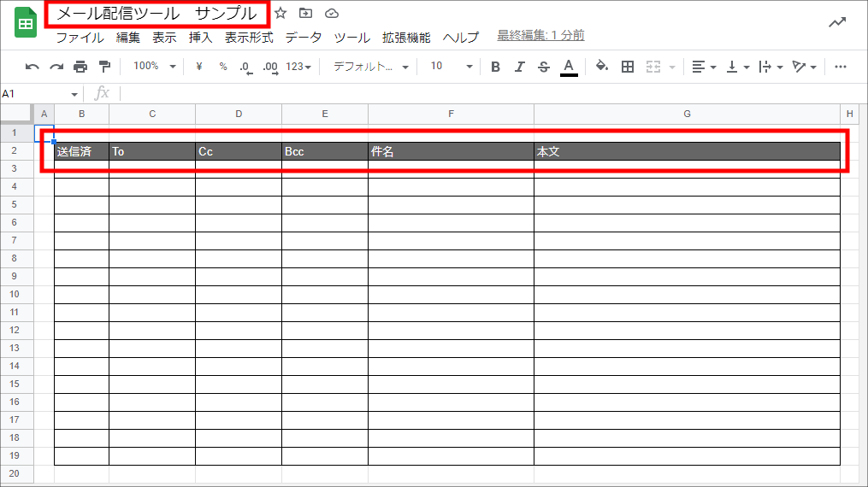Increase decimal places
868x487 pixels.
[x=270, y=67]
